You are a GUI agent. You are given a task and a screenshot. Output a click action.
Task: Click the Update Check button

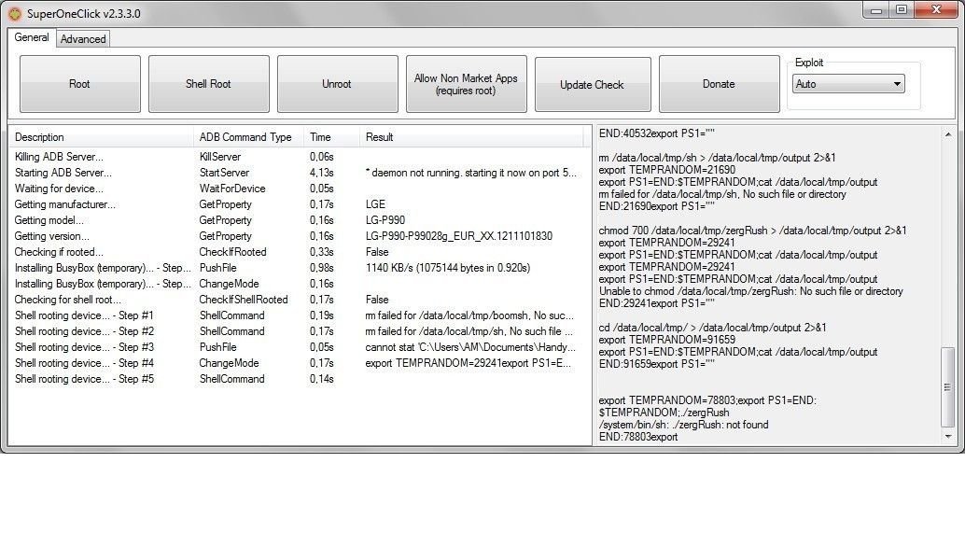(593, 84)
